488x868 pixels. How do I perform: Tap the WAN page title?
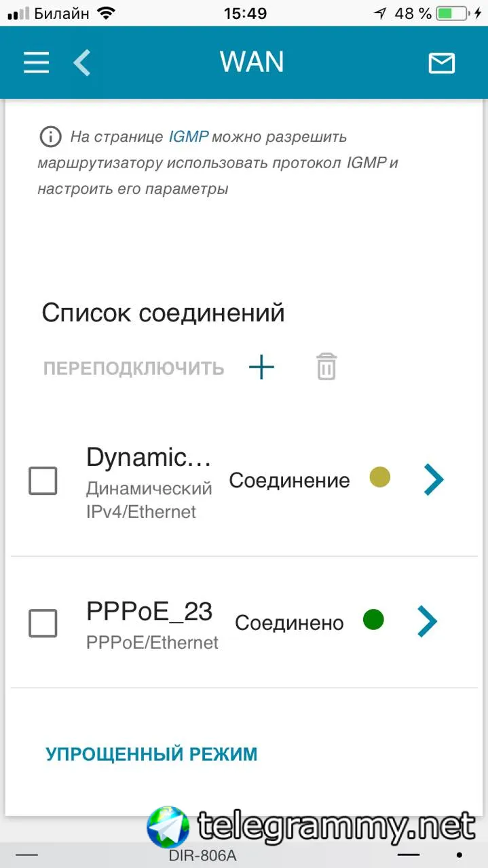[252, 62]
